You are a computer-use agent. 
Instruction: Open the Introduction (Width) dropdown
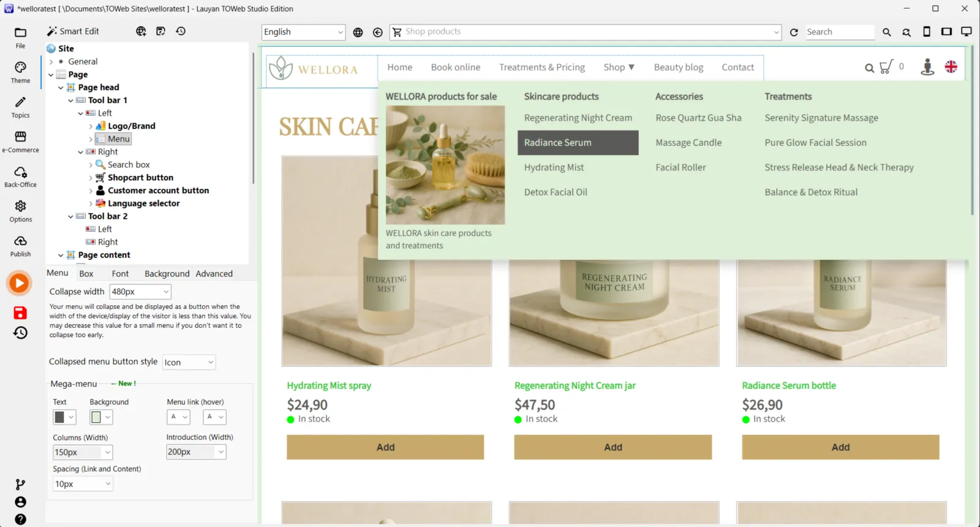click(x=196, y=452)
